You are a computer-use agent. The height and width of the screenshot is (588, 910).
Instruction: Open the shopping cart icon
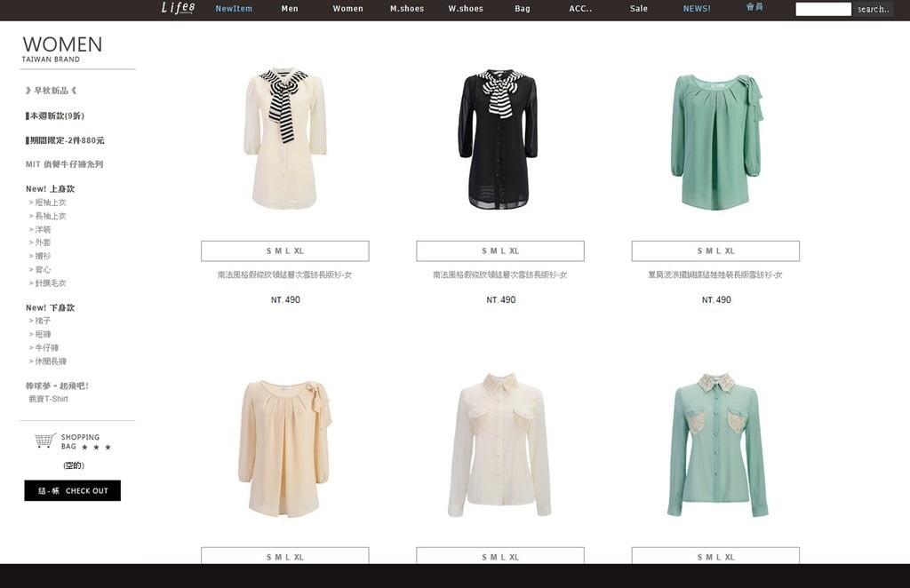(x=44, y=441)
